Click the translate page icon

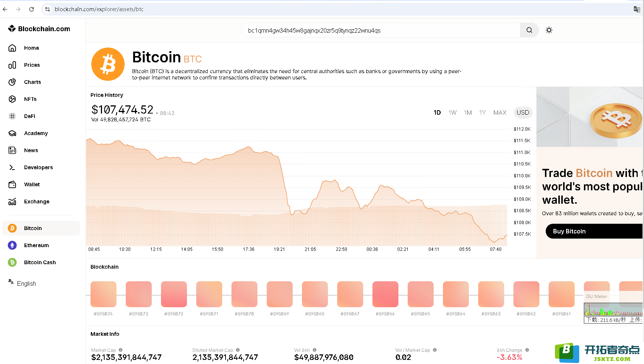point(637,9)
